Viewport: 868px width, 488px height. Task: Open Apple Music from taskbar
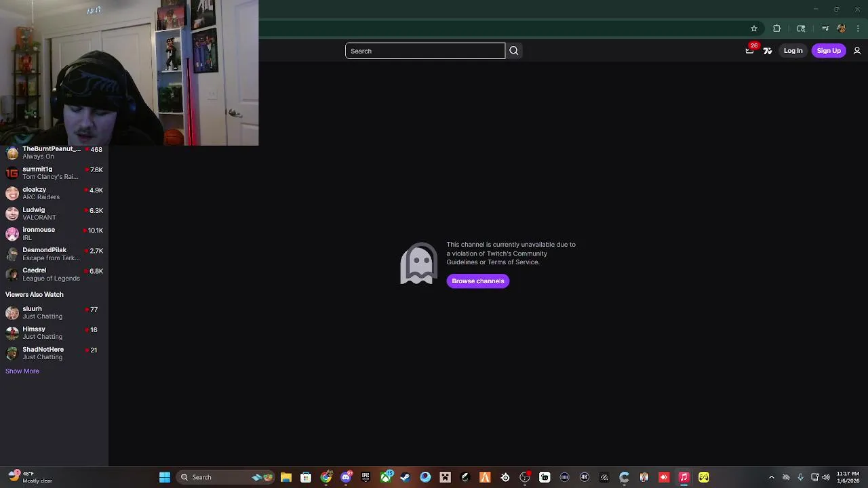pyautogui.click(x=684, y=477)
